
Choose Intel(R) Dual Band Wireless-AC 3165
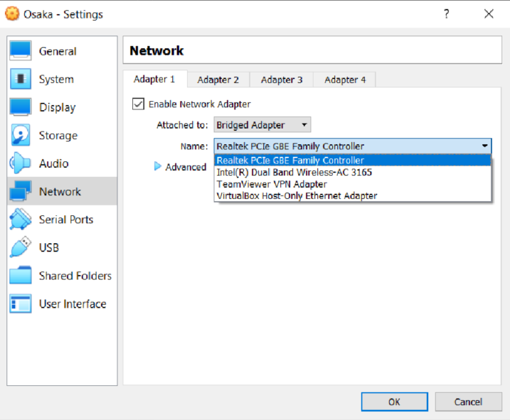coord(353,172)
